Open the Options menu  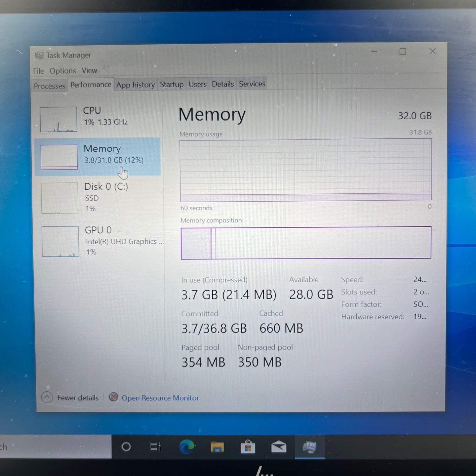[x=63, y=71]
